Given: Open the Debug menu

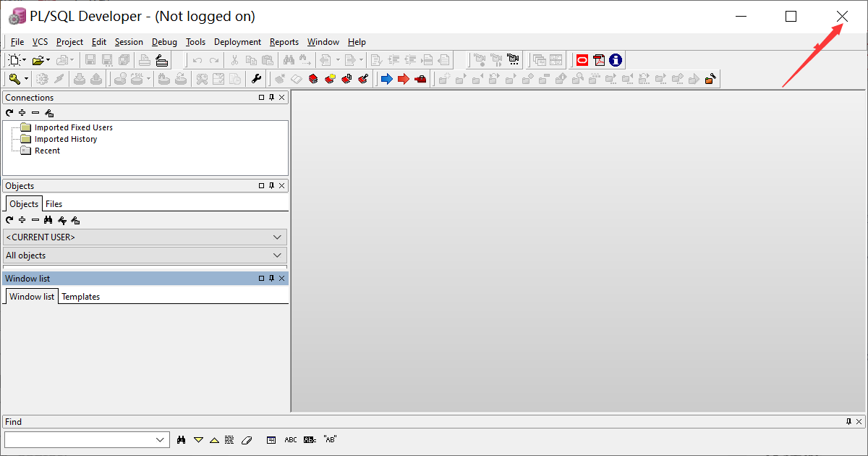Looking at the screenshot, I should [x=164, y=42].
